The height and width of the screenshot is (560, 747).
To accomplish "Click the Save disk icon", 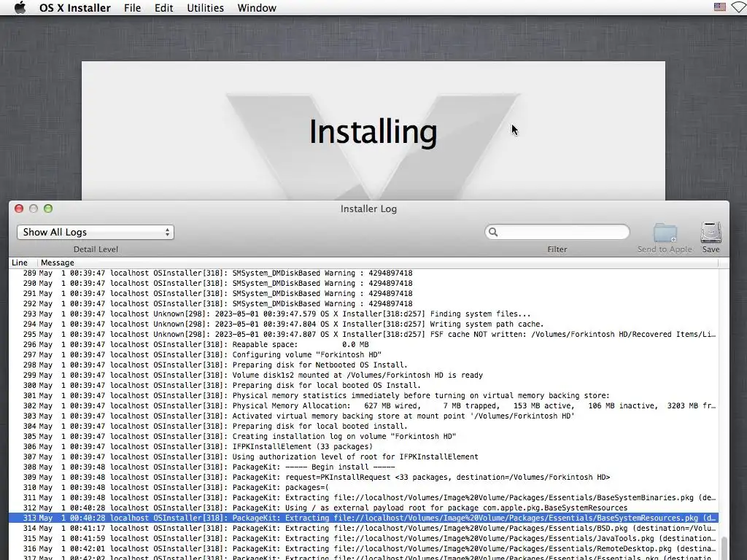I will 711,233.
